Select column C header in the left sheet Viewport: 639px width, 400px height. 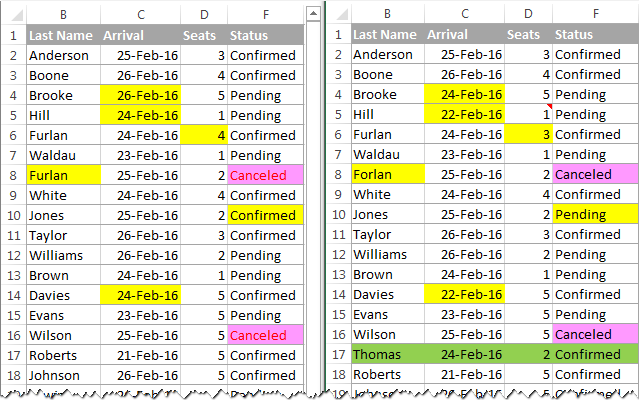(x=141, y=15)
